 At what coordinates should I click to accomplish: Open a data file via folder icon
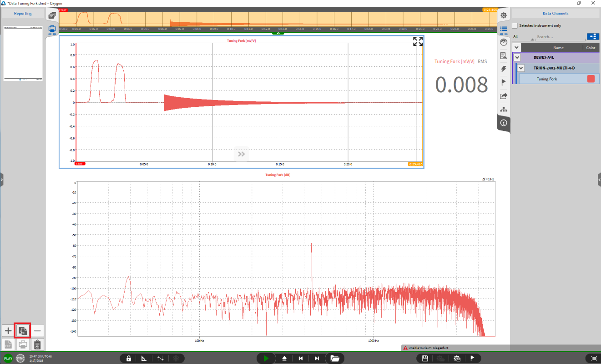(335, 359)
